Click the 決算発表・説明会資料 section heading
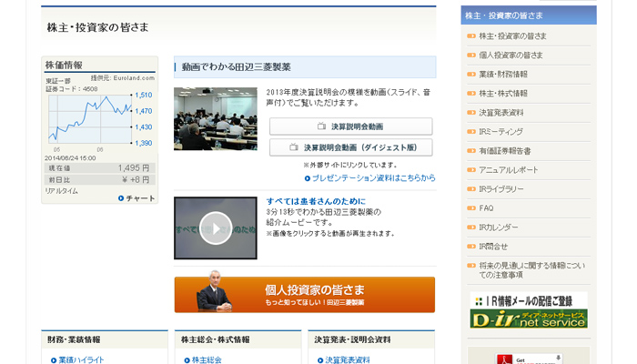 pyautogui.click(x=353, y=339)
